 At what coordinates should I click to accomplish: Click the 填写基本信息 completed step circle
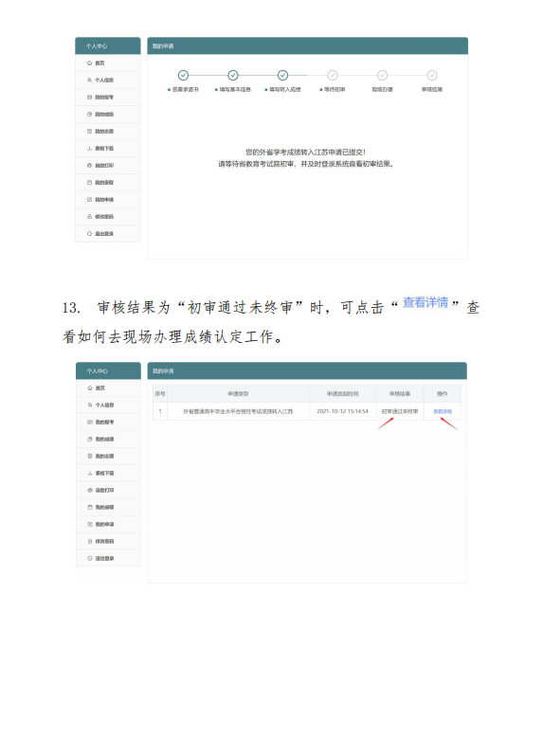point(233,75)
